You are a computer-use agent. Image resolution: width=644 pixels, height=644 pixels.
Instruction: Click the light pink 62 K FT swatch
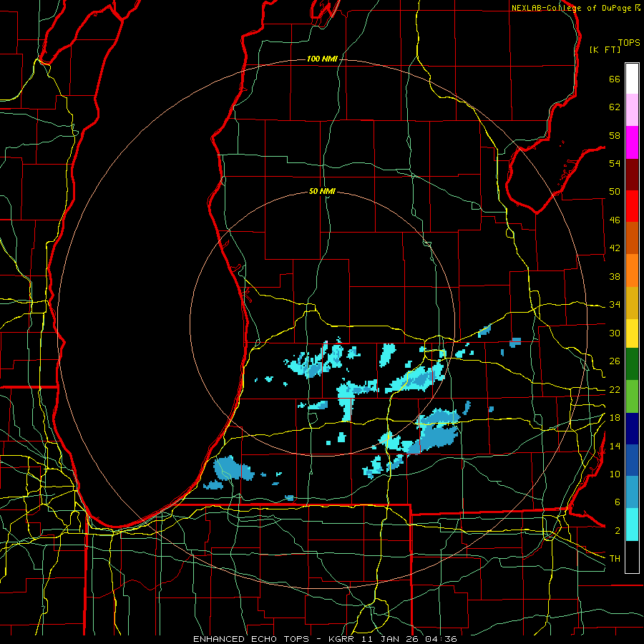(632, 109)
